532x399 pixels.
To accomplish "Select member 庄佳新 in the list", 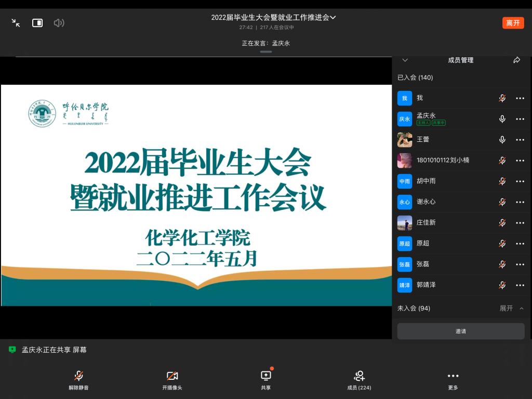I will (x=426, y=222).
